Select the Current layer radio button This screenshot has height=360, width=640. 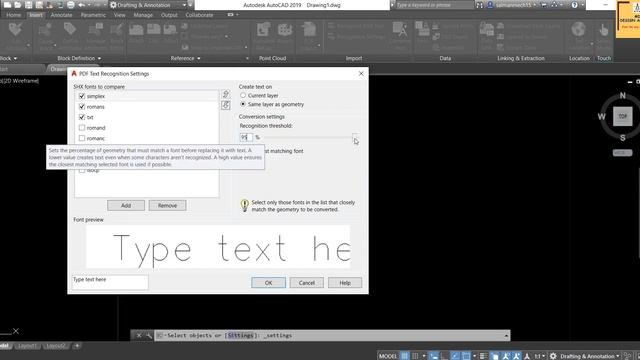coord(243,95)
